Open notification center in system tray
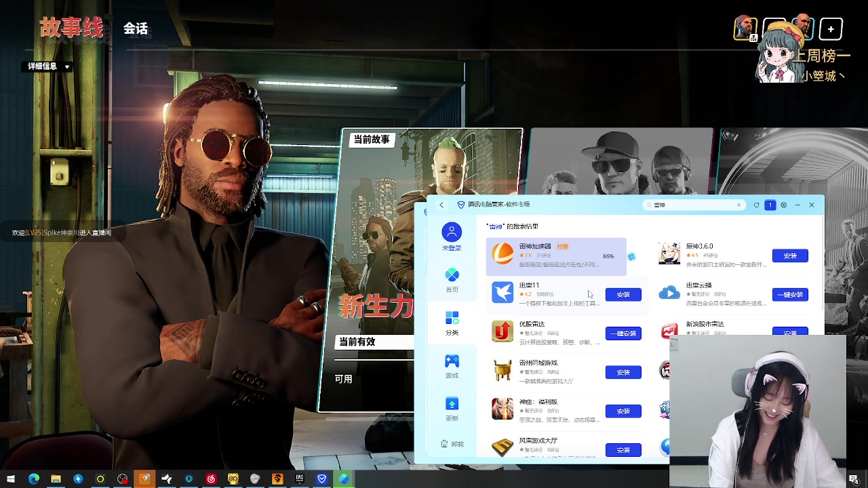 point(853,480)
